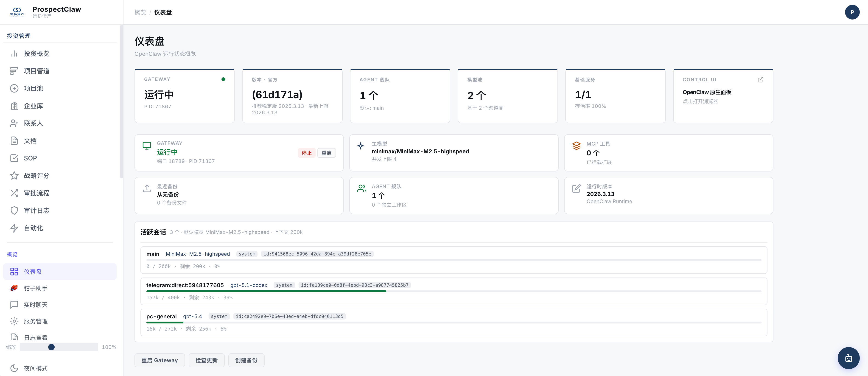Click the P profile avatar
Image resolution: width=868 pixels, height=376 pixels.
852,12
